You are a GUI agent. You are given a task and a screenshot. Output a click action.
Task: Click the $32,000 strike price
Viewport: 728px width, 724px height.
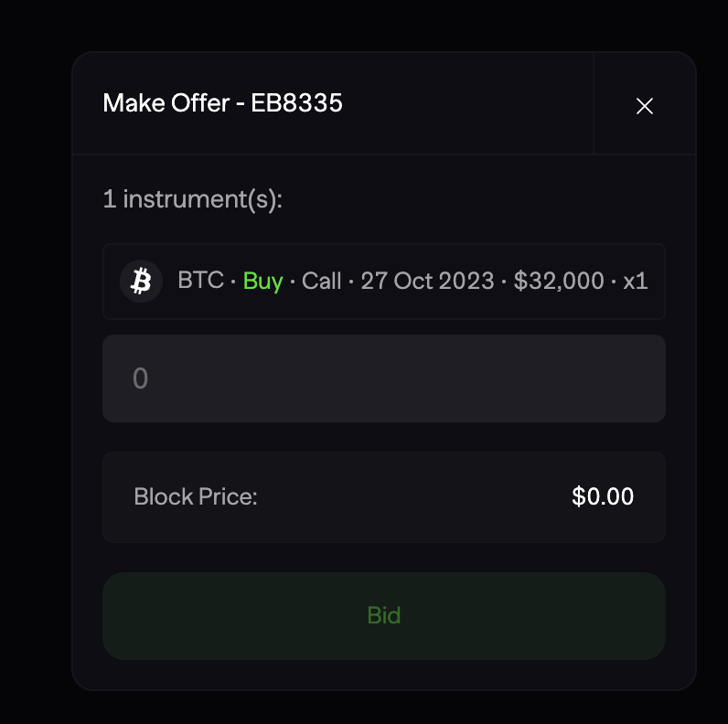[x=559, y=281]
